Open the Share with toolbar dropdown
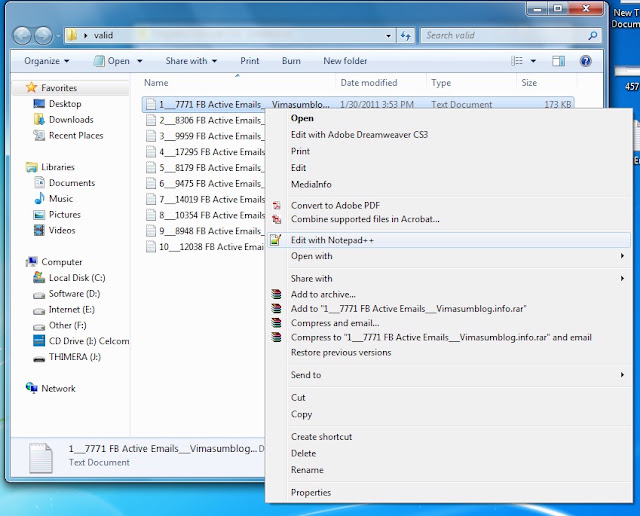The image size is (640, 516). (191, 61)
